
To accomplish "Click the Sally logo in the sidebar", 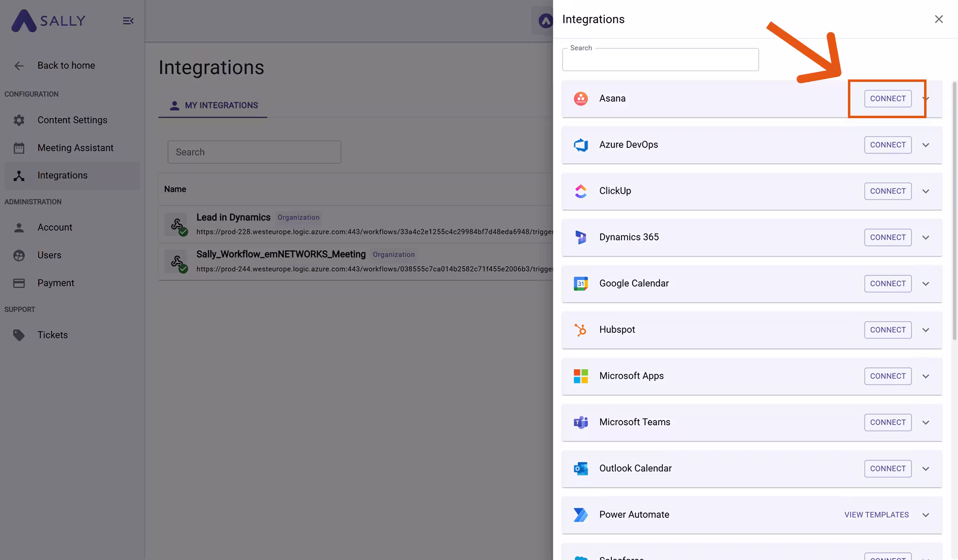I will click(x=48, y=21).
